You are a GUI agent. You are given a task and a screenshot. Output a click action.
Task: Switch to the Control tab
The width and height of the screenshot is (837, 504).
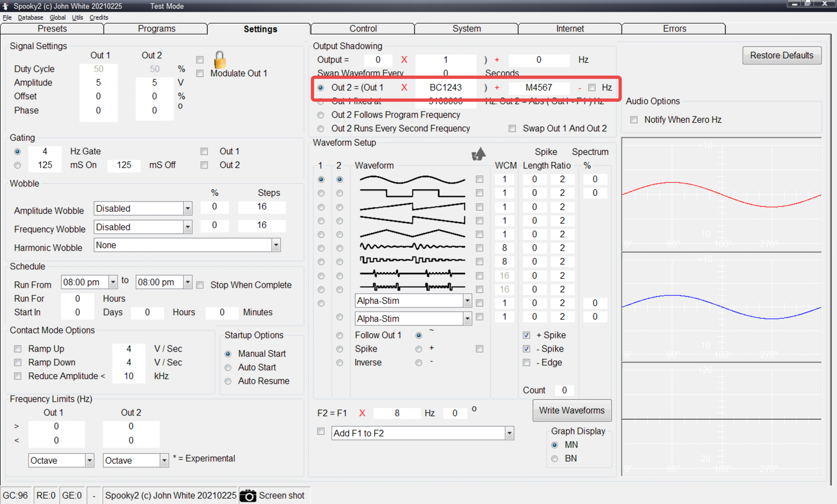363,29
